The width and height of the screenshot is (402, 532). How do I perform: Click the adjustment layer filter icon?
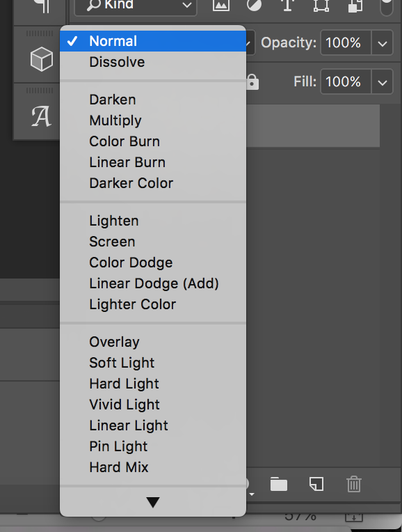point(255,5)
